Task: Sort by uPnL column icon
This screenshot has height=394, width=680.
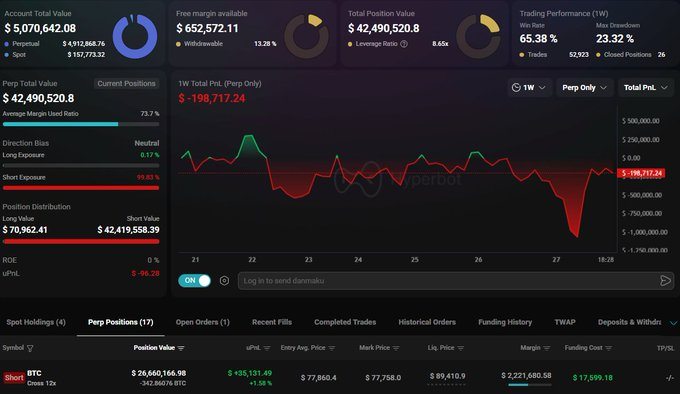Action: 267,348
